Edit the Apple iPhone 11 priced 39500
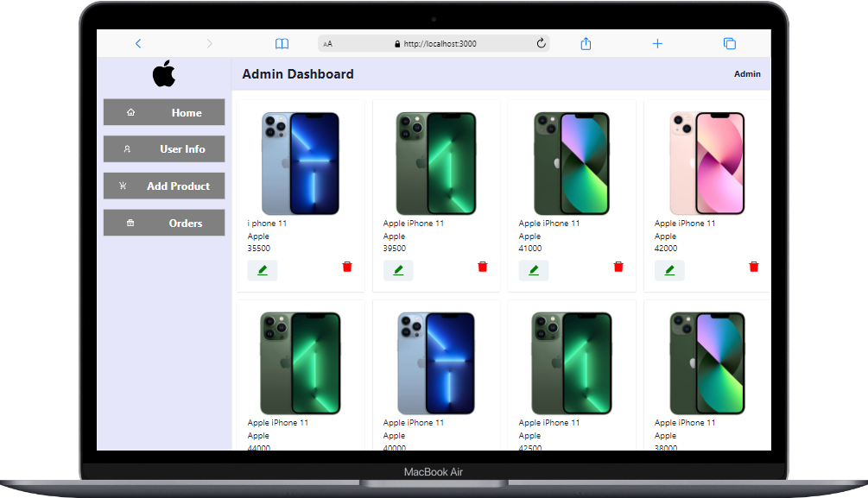868x498 pixels. pyautogui.click(x=398, y=270)
